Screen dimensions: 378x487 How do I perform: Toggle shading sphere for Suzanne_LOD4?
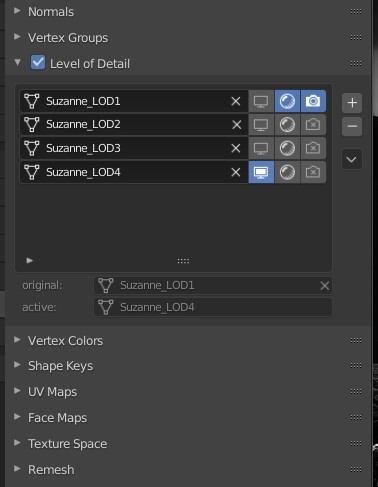287,172
